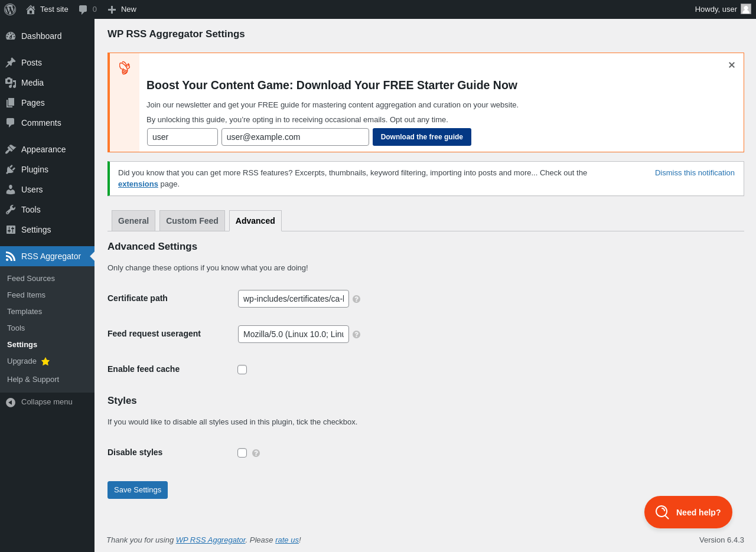
Task: Click the Appearance paintbrush icon
Action: (x=11, y=149)
